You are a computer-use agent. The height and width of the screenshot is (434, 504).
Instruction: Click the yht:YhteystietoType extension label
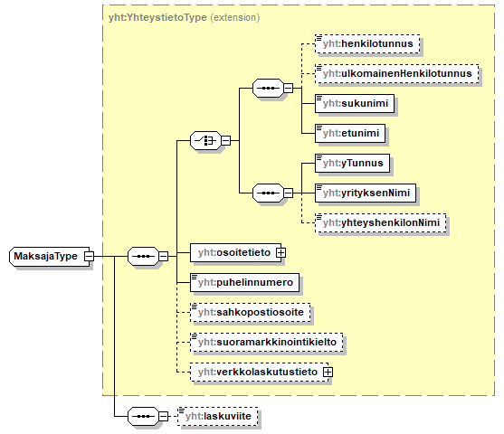(185, 17)
